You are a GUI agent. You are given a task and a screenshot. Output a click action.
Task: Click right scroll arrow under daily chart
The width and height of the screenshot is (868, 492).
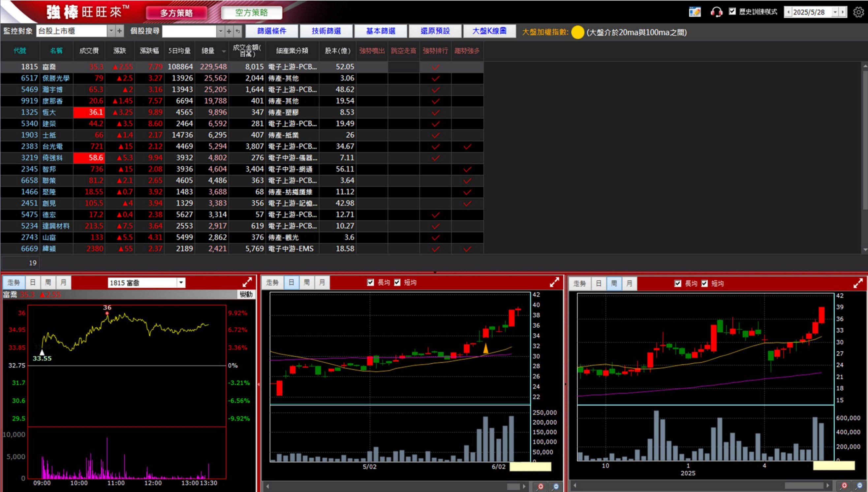pyautogui.click(x=524, y=487)
